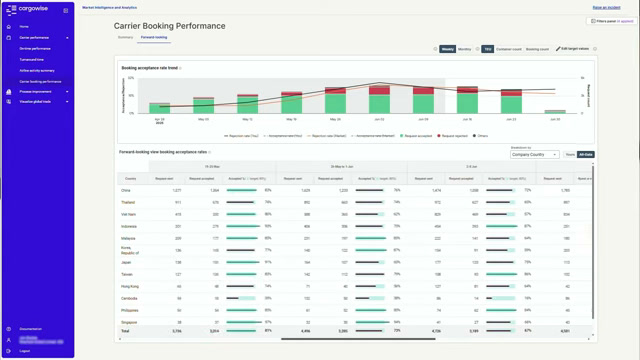Click the Carrier performance icon

coord(9,38)
